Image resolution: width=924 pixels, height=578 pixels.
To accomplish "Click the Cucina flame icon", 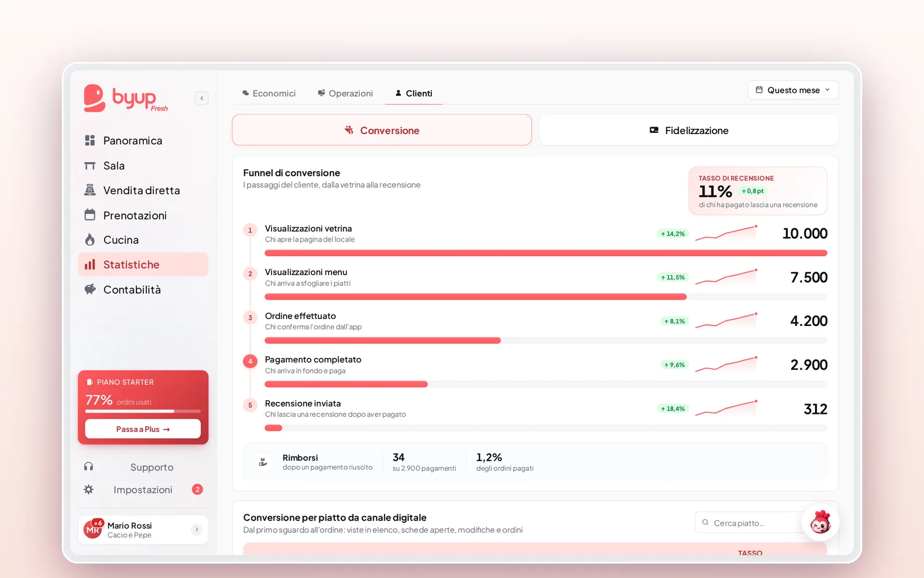I will (90, 240).
